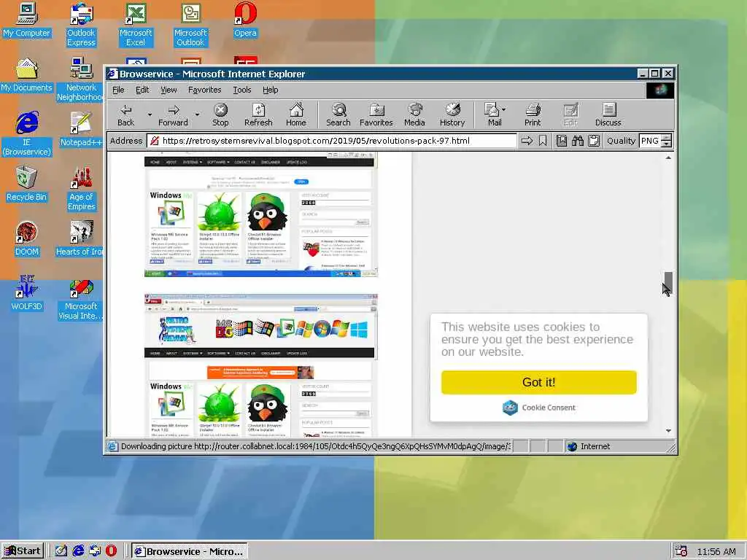Open the Media toolbar button

[414, 114]
